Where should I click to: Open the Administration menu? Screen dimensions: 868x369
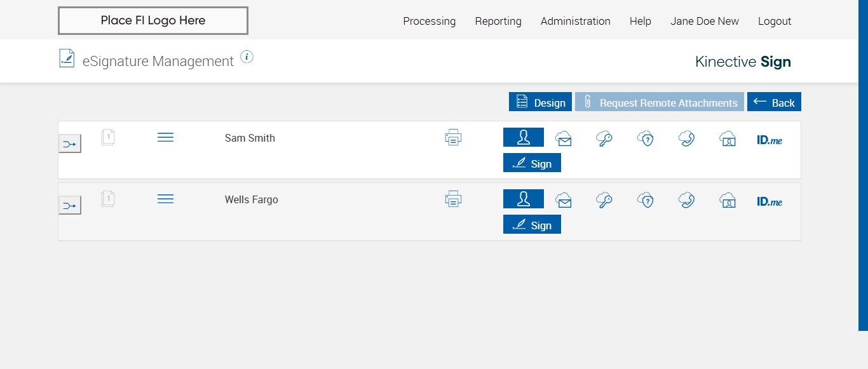575,21
